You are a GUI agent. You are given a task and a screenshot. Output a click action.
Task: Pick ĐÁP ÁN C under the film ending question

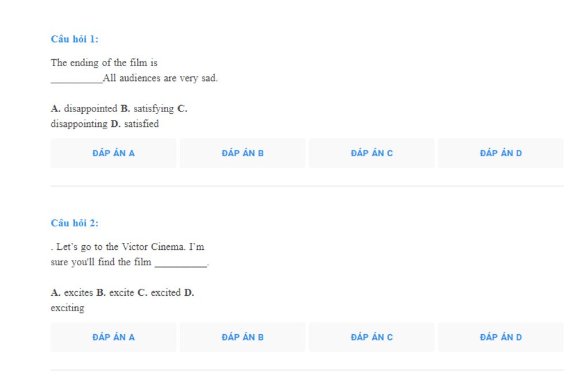[372, 153]
